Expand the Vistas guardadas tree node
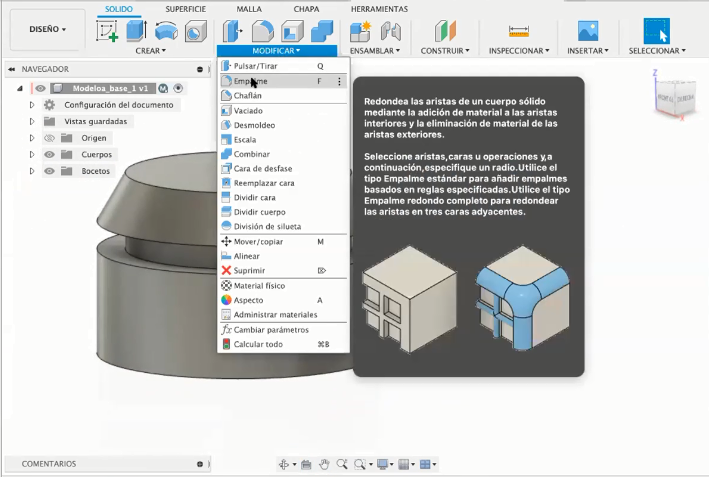709x477 pixels. click(x=32, y=121)
